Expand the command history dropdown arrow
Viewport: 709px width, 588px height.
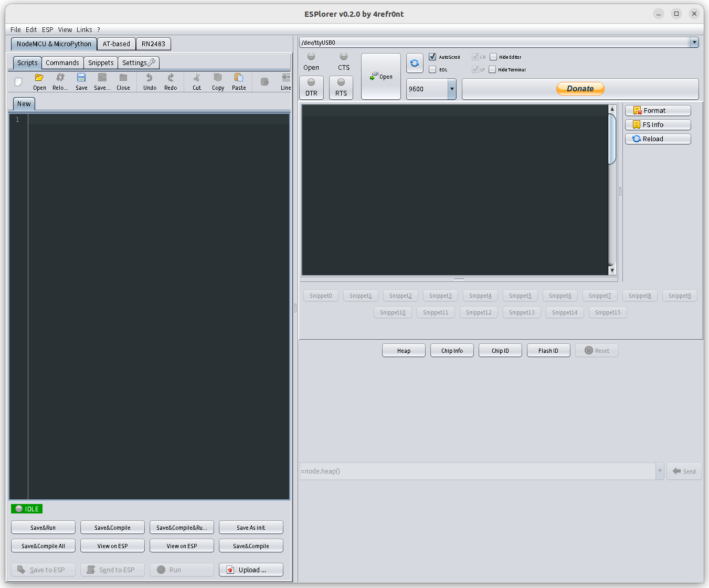click(x=660, y=471)
